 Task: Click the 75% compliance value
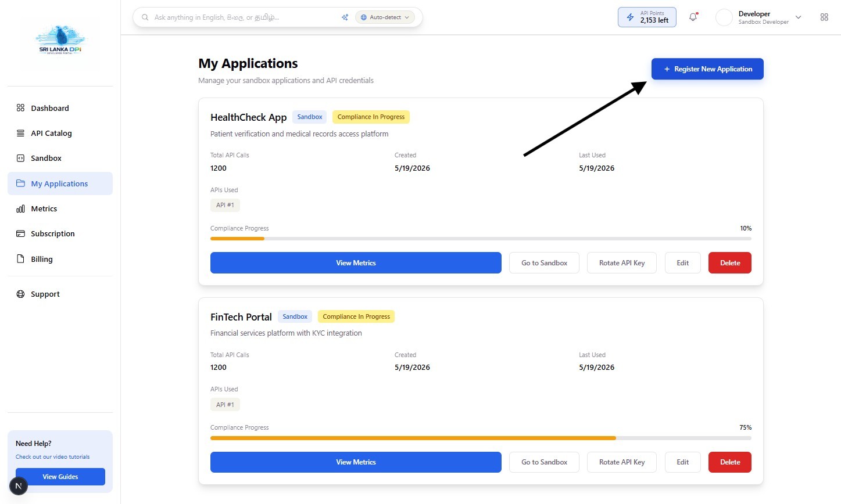point(746,427)
